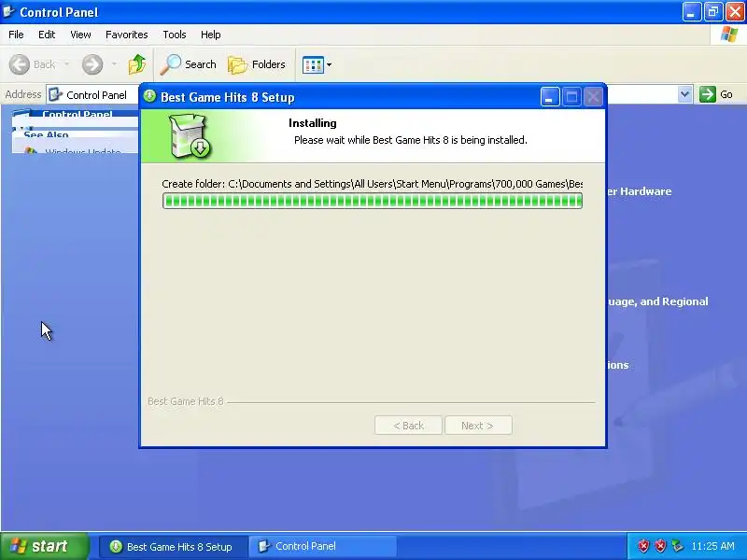The image size is (747, 560).
Task: Open the View menu
Action: [80, 35]
